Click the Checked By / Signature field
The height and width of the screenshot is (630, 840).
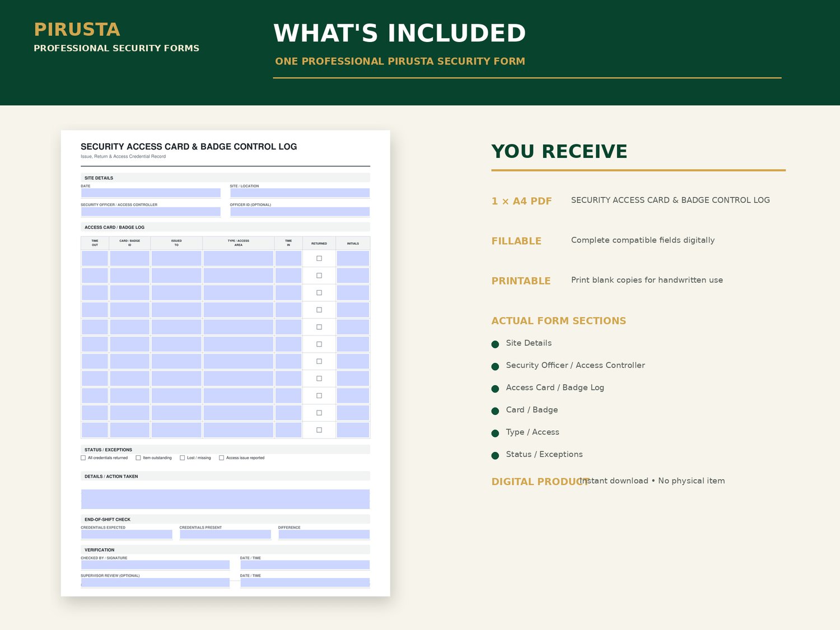click(155, 565)
